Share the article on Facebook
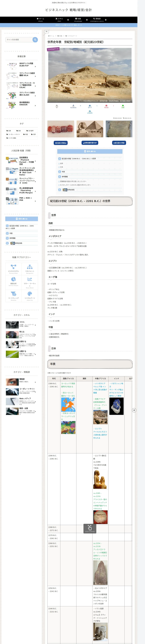145x644 pixels. pyautogui.click(x=73, y=106)
